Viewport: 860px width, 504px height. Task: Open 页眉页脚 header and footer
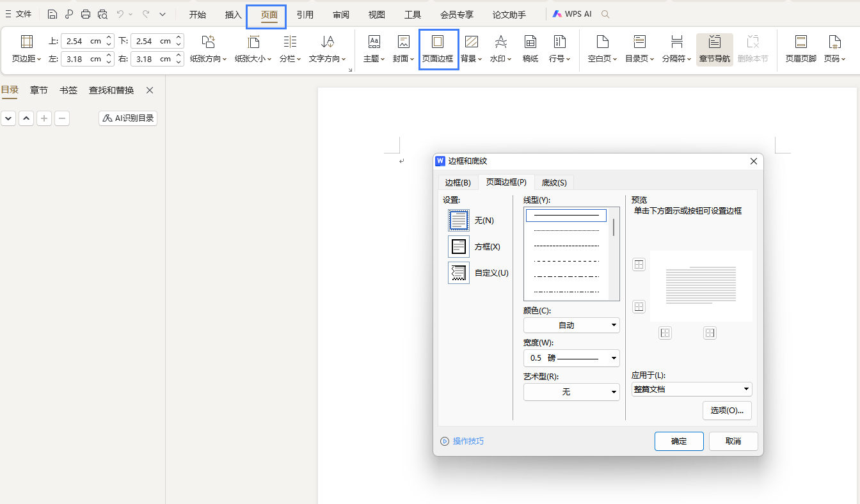tap(801, 49)
